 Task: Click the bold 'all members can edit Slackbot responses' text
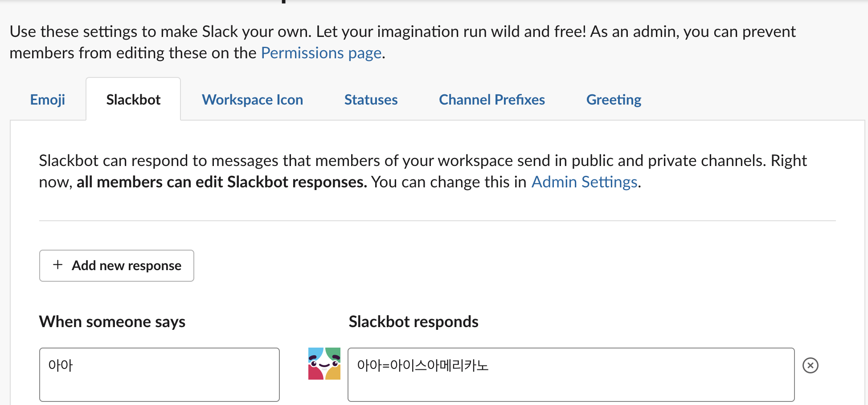[x=222, y=182]
